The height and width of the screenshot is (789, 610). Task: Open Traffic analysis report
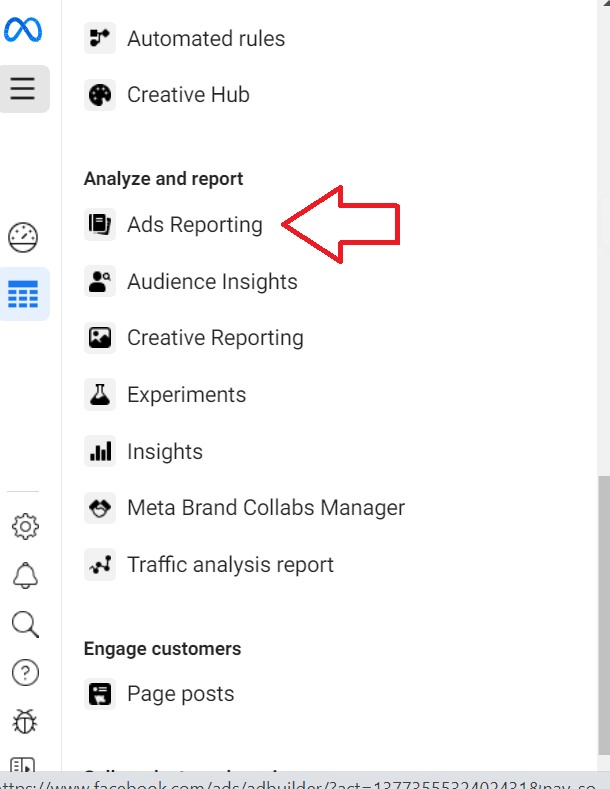(231, 565)
